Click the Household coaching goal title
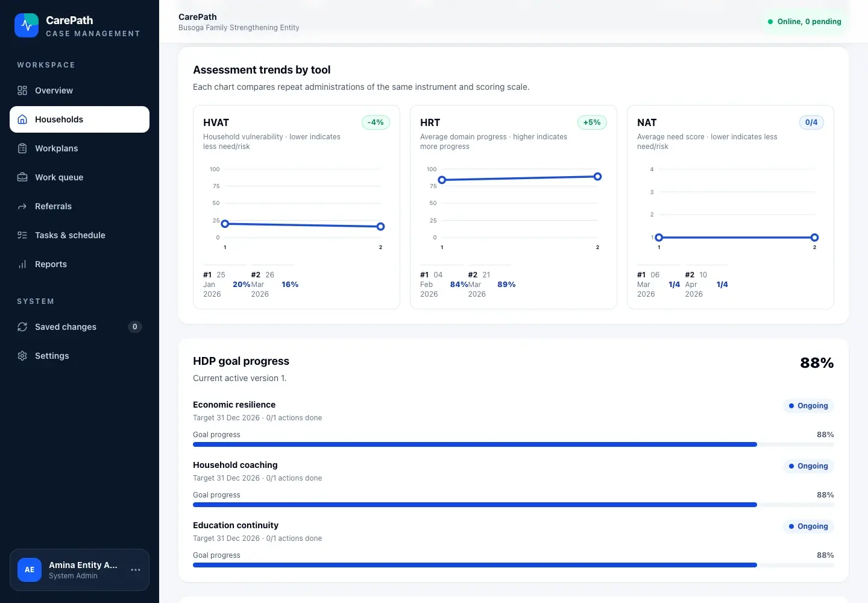868x603 pixels. (x=235, y=465)
